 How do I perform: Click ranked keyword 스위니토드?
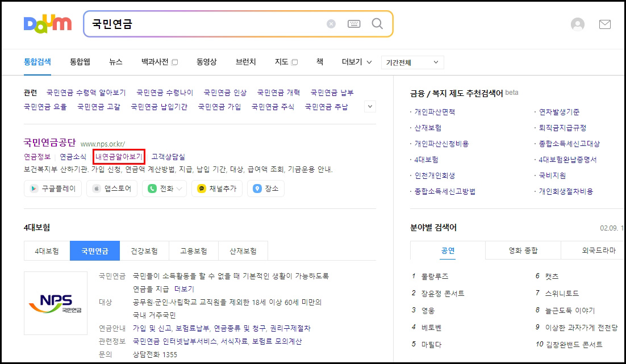[x=562, y=294]
